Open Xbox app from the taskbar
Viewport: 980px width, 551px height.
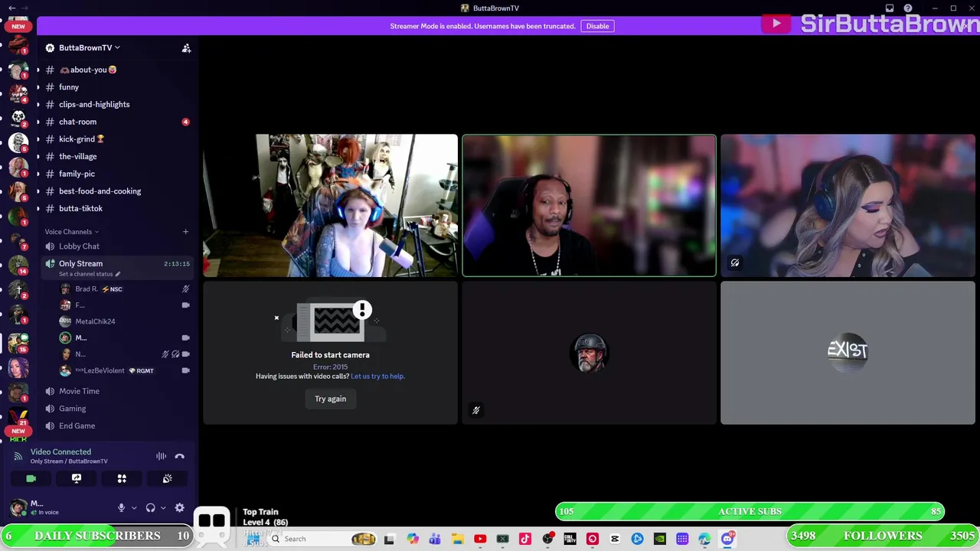[502, 539]
